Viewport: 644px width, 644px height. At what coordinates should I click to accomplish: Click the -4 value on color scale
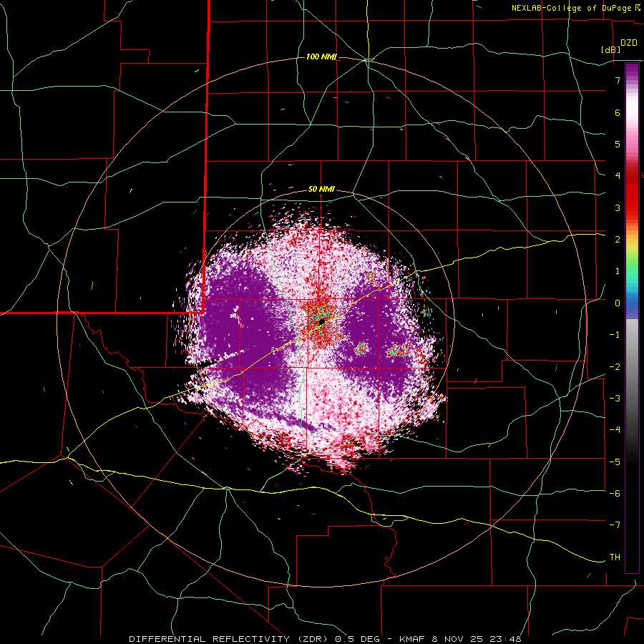pyautogui.click(x=615, y=430)
